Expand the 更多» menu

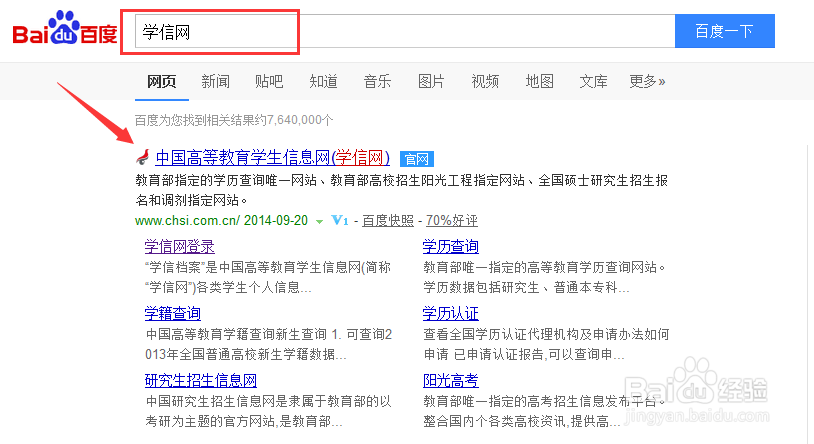coord(647,81)
